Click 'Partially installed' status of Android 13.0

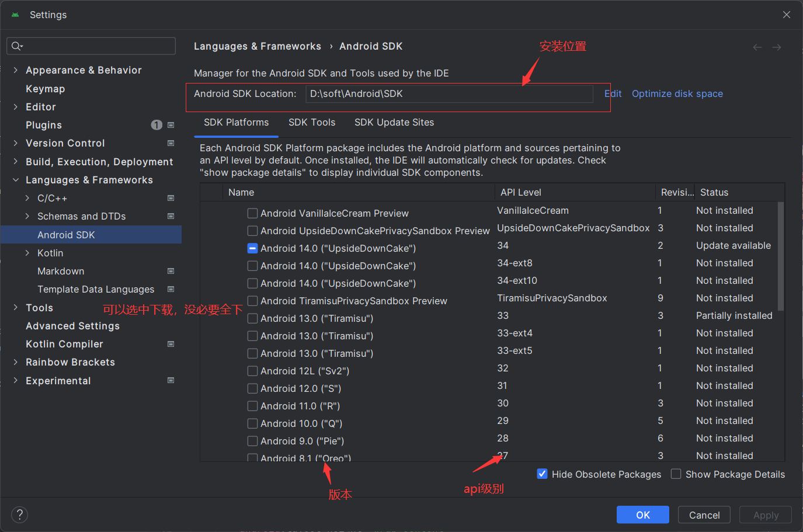pos(734,315)
